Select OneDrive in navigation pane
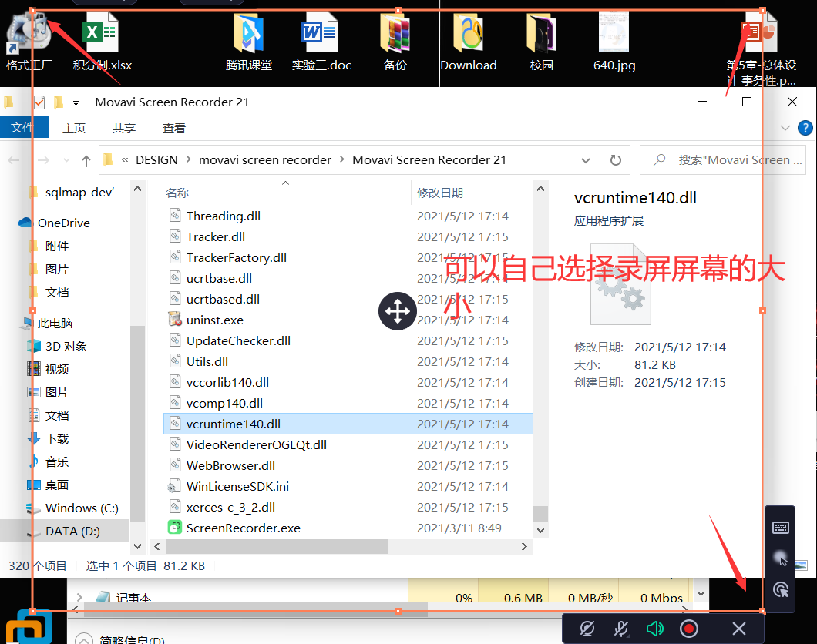 tap(63, 223)
